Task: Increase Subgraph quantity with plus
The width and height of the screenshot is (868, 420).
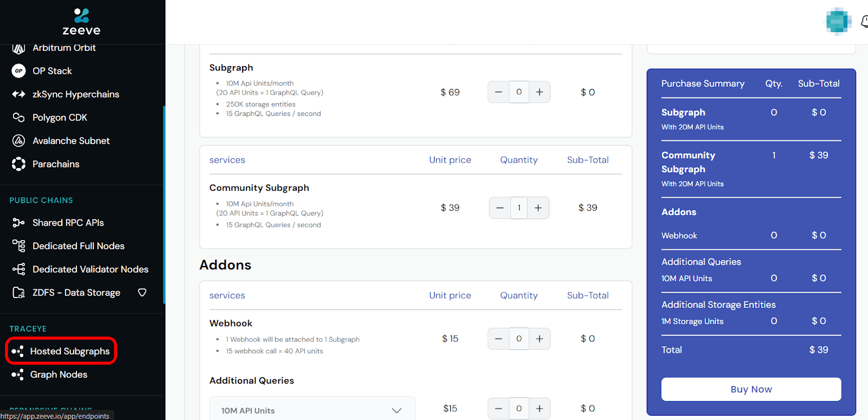Action: 540,92
